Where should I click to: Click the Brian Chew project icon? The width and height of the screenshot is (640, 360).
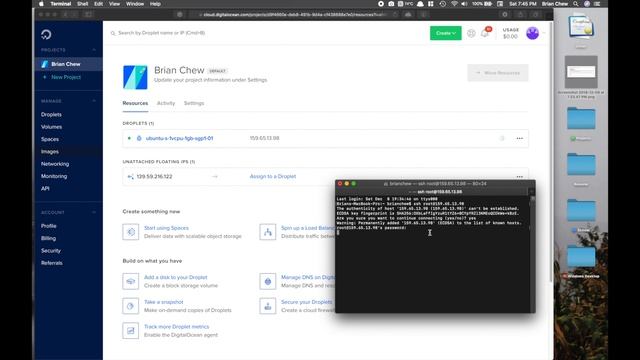click(135, 77)
